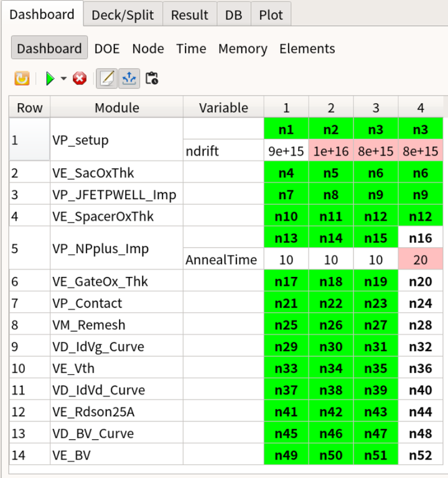This screenshot has width=448, height=478.
Task: Select the VM_Remesh module
Action: point(117,325)
